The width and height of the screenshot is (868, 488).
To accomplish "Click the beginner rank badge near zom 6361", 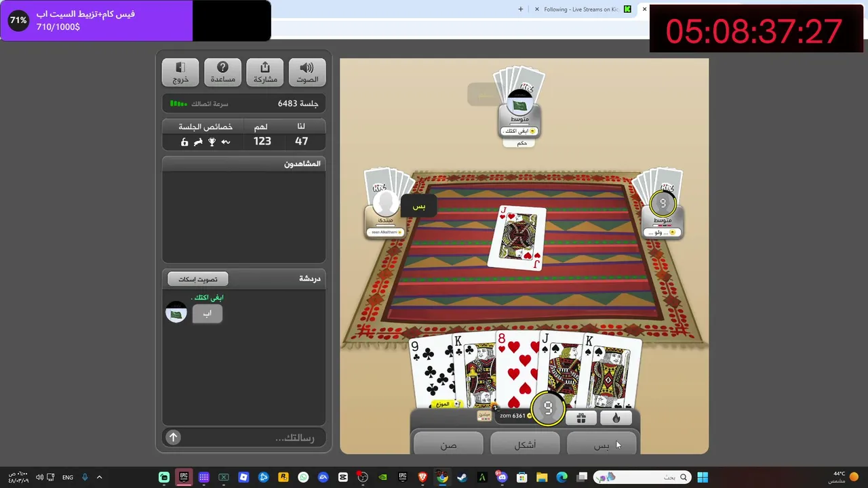I will pos(484,415).
